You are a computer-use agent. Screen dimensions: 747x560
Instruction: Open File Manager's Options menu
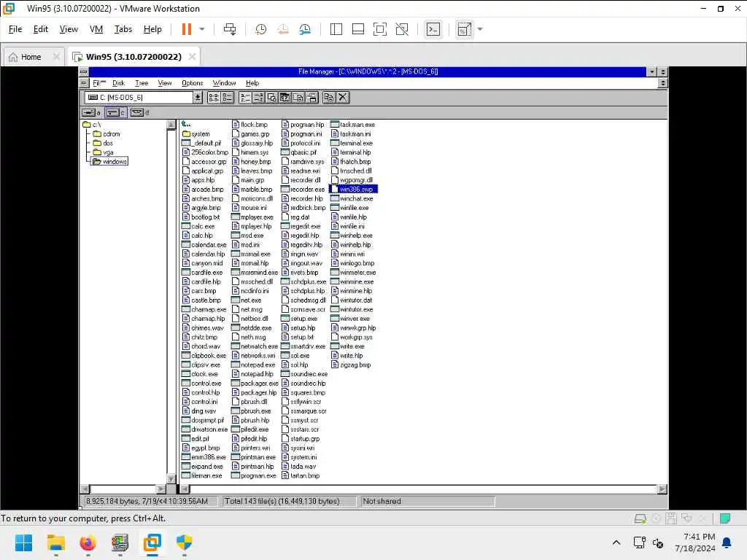pyautogui.click(x=192, y=83)
